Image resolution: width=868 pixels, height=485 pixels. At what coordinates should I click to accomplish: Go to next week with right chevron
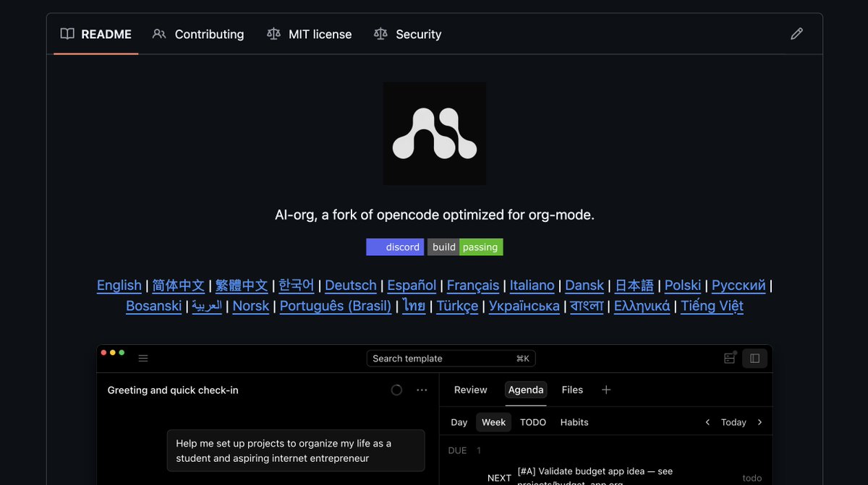[x=759, y=422]
